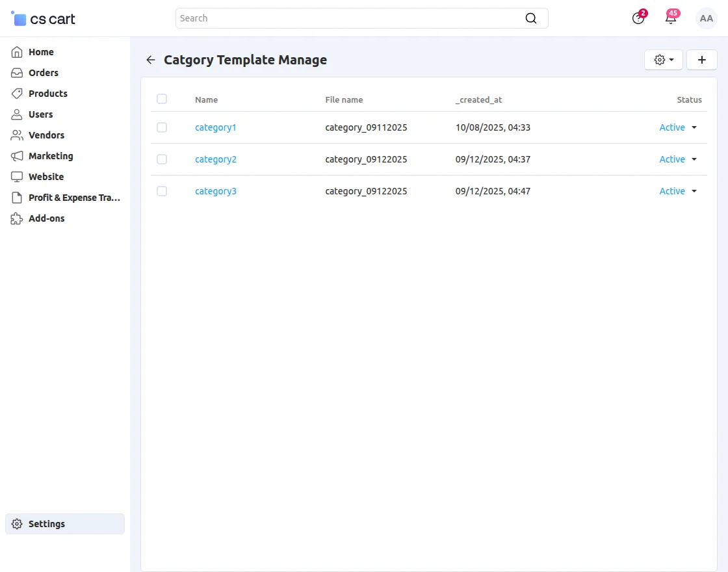Viewport: 728px width, 572px height.
Task: Select the checkbox for category3 row
Action: tap(162, 191)
